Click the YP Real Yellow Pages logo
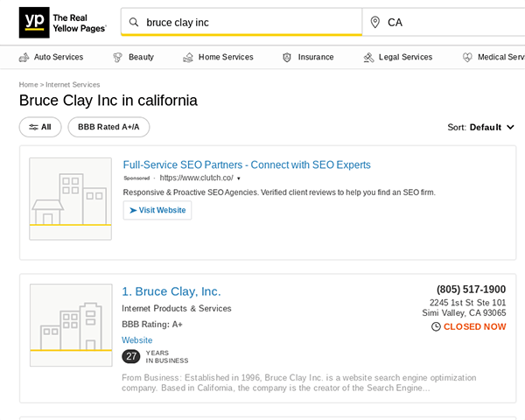This screenshot has width=525, height=420. click(x=63, y=23)
